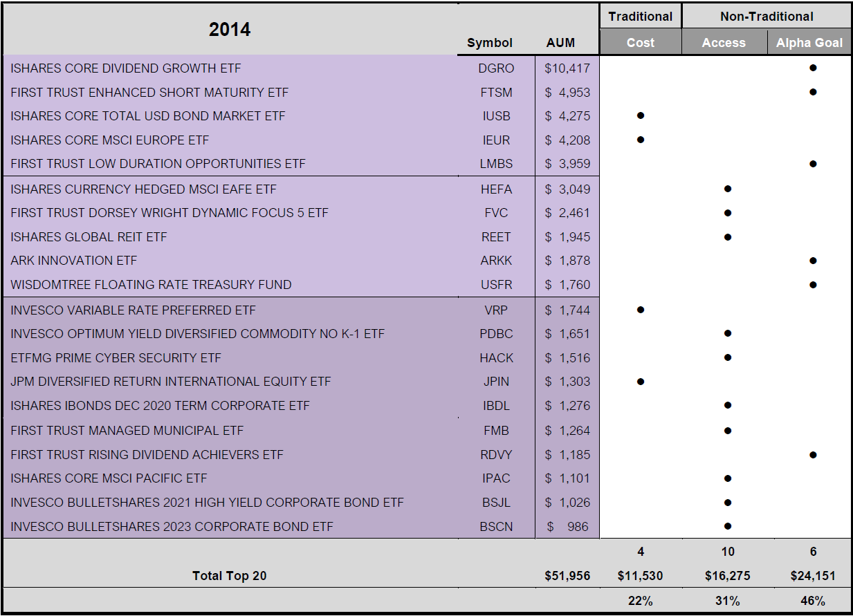Click the "IBDL" ticker symbol
The height and width of the screenshot is (616, 853).
click(497, 405)
